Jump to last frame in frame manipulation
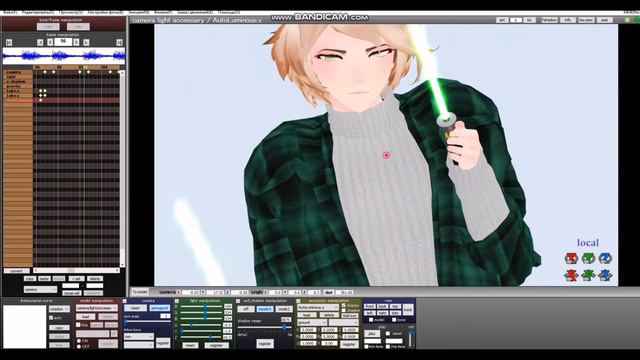This screenshot has width=640, height=360. (x=119, y=42)
